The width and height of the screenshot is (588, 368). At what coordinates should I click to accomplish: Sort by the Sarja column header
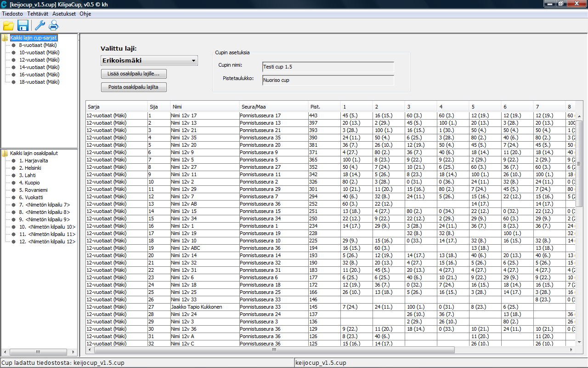[x=117, y=107]
